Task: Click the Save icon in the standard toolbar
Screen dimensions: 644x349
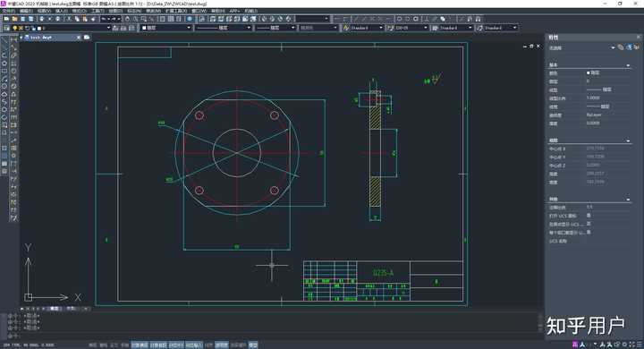Action: (x=22, y=19)
